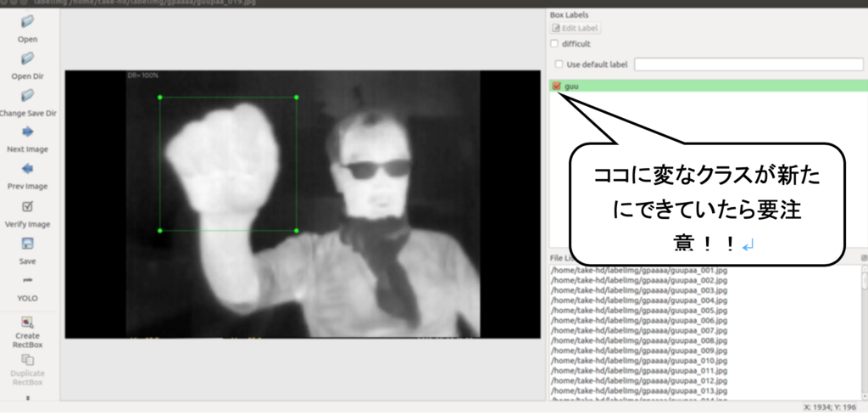The height and width of the screenshot is (415, 868).
Task: Click the default label text field
Action: click(x=749, y=64)
